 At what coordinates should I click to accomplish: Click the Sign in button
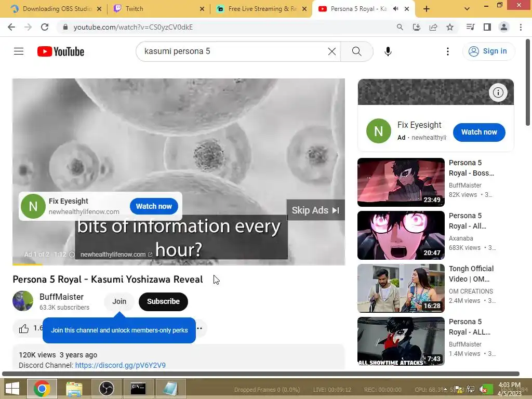click(488, 51)
